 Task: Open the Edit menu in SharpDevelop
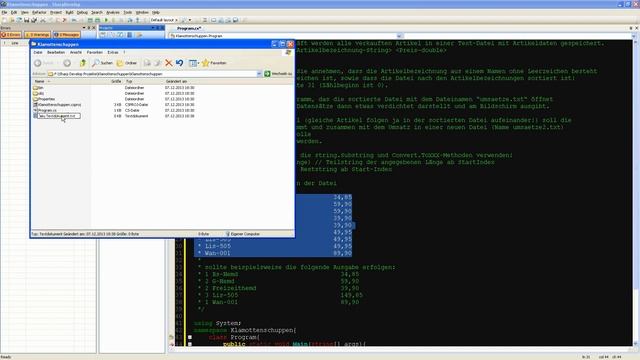click(14, 13)
